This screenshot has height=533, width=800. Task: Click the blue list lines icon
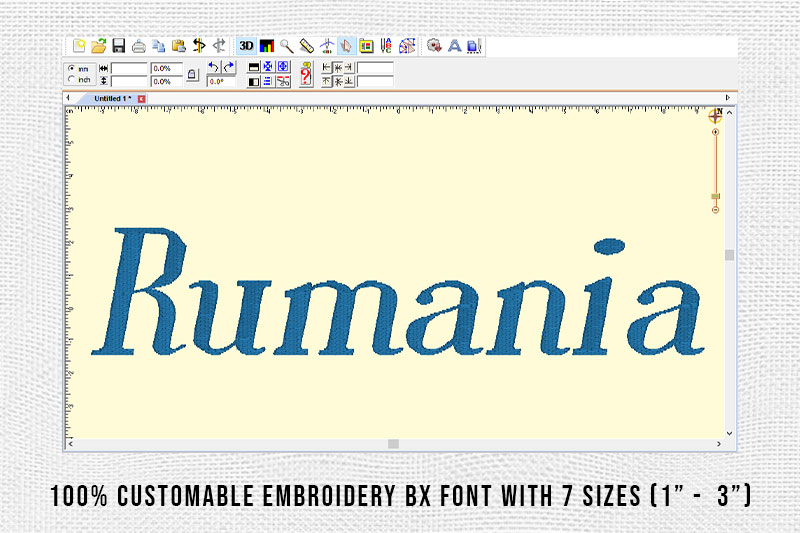(268, 82)
